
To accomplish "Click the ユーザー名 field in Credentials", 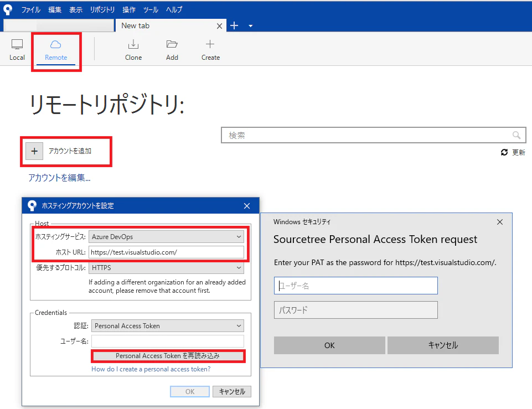I will (168, 341).
